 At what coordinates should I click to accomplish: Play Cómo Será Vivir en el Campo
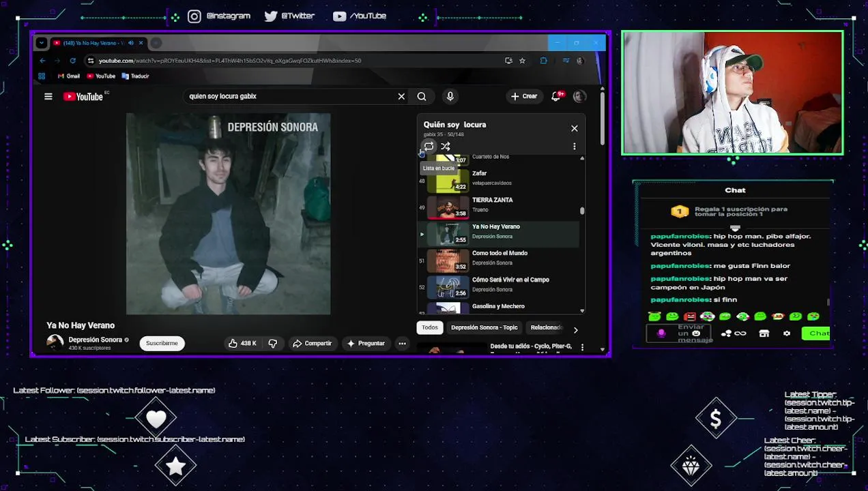pos(500,286)
